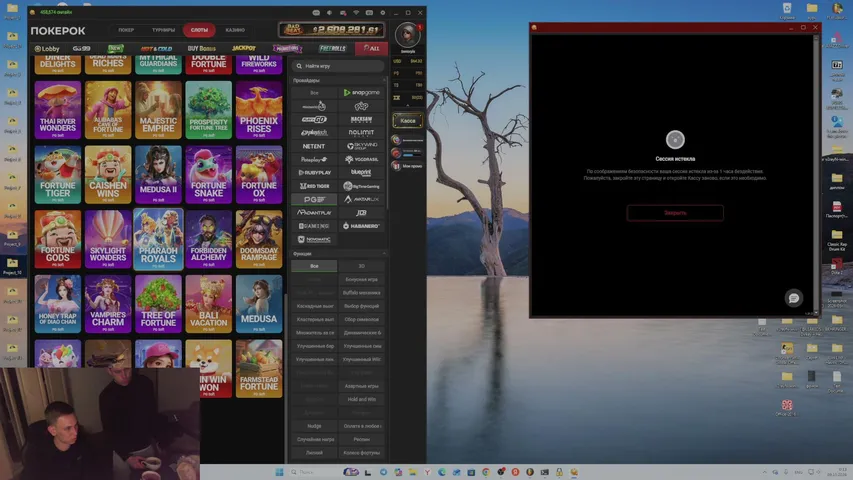Screen dimensions: 853x480
Task: Filter by Avatar UX provider logo
Action: pyautogui.click(x=361, y=199)
